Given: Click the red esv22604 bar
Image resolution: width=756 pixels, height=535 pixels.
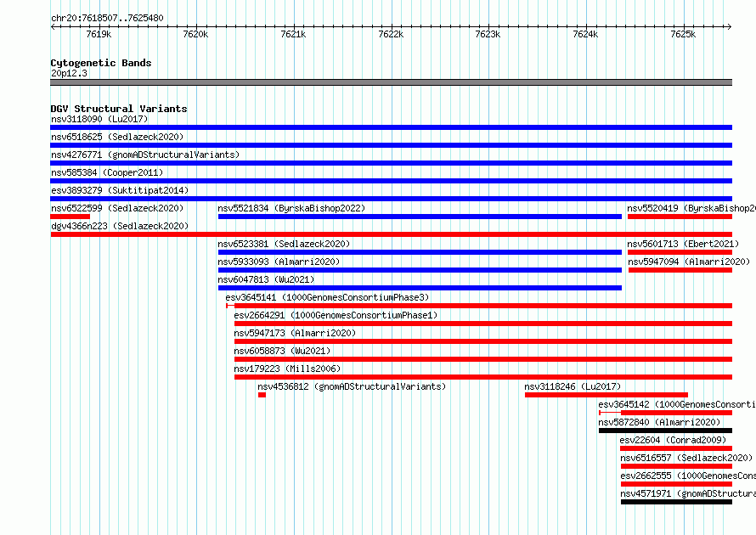Looking at the screenshot, I should [x=676, y=448].
